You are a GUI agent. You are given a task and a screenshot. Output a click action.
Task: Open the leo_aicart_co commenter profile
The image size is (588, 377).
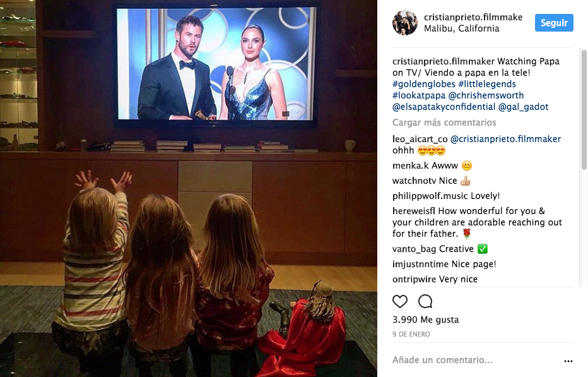click(420, 139)
